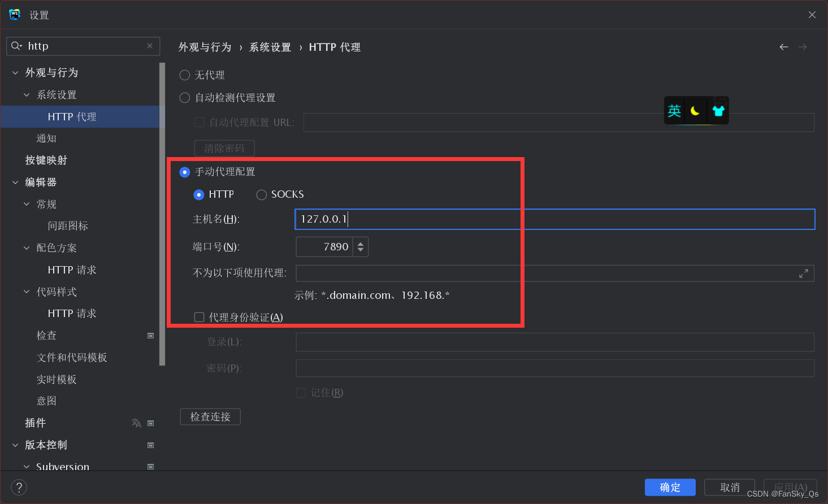This screenshot has height=504, width=828.
Task: Toggle the 记住 checkbox
Action: coord(301,393)
